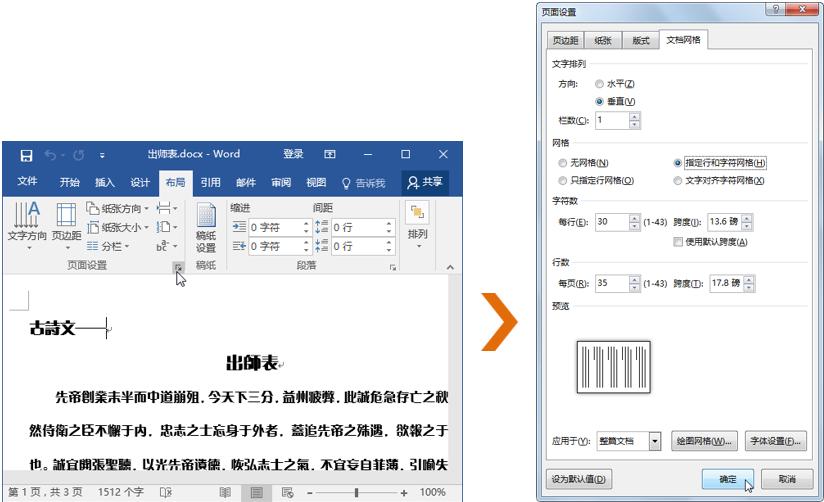The height and width of the screenshot is (502, 824).
Task: Open the 文件 file menu
Action: click(27, 181)
